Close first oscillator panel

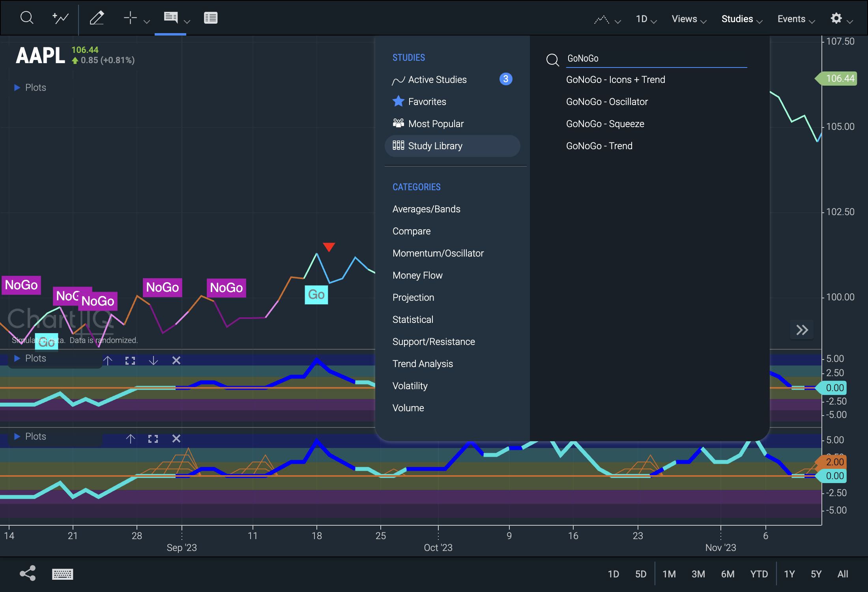[176, 360]
